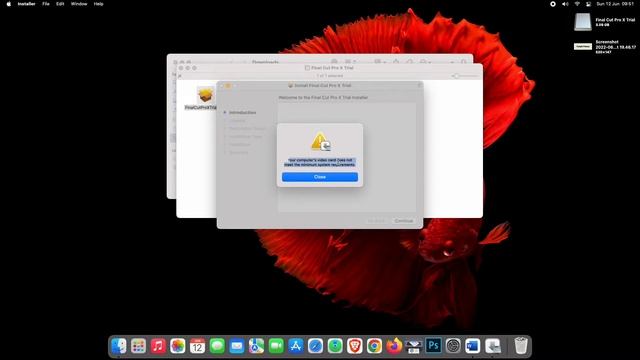Open Safari from the dock
The height and width of the screenshot is (360, 640).
point(315,346)
